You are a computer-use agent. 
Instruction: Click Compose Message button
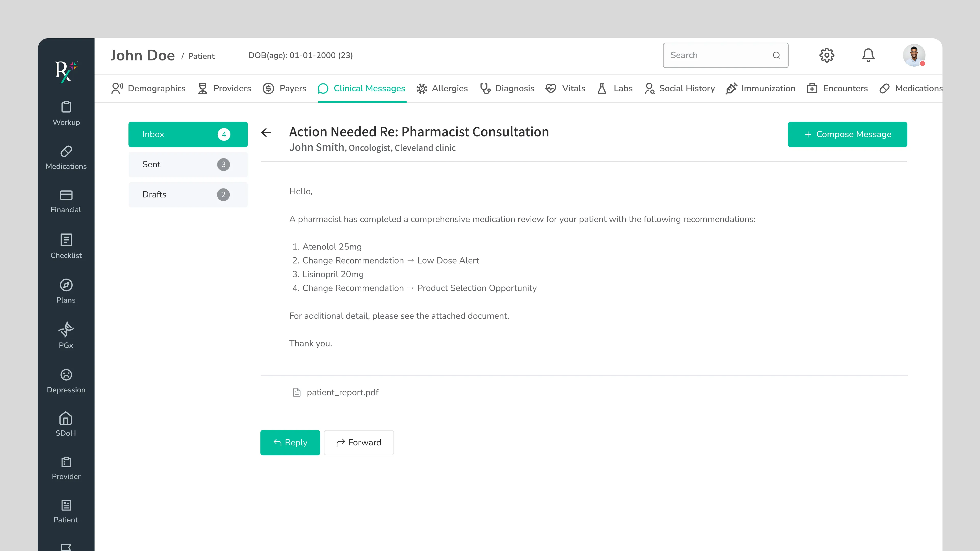pos(847,134)
